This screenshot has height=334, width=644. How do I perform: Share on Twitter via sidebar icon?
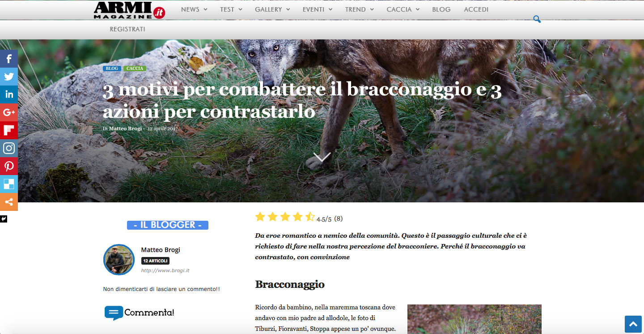click(9, 77)
